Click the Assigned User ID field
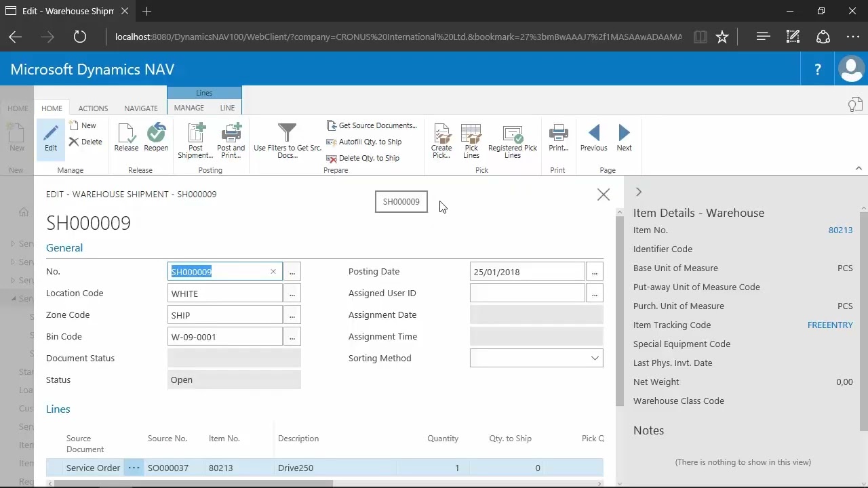The height and width of the screenshot is (488, 868). pyautogui.click(x=528, y=293)
